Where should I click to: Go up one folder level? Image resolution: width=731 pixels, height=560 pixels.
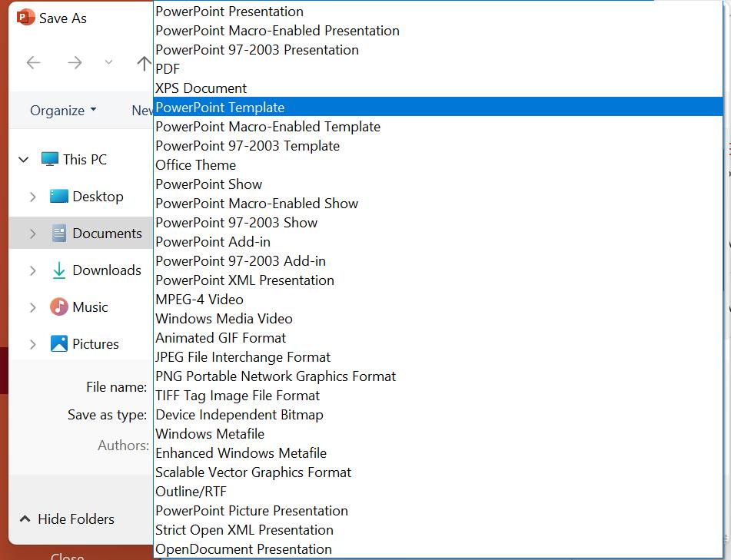(145, 62)
